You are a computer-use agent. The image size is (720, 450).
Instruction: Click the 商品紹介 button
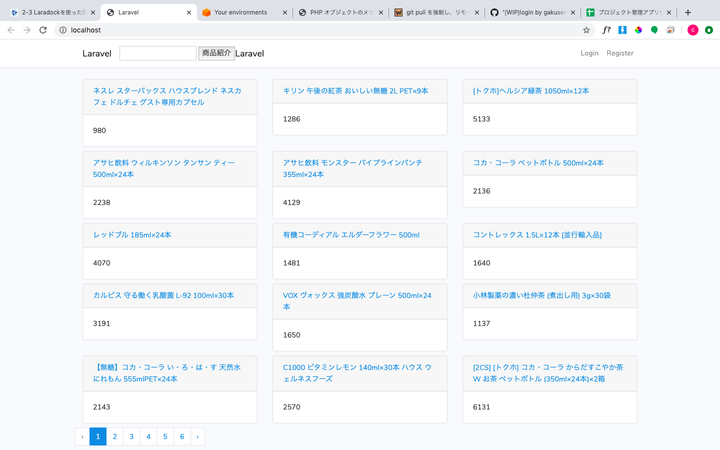[x=216, y=53]
